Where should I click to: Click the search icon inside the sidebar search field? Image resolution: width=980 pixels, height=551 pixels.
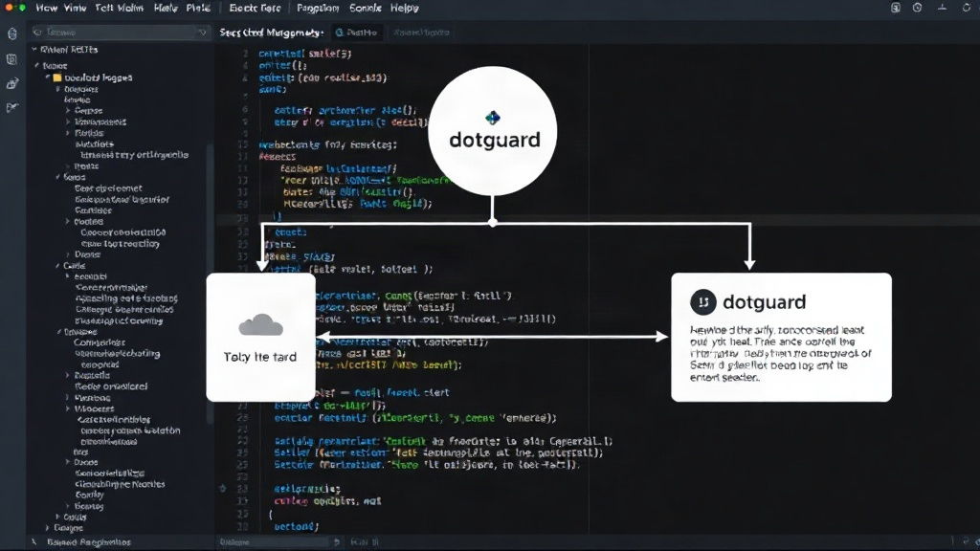38,32
